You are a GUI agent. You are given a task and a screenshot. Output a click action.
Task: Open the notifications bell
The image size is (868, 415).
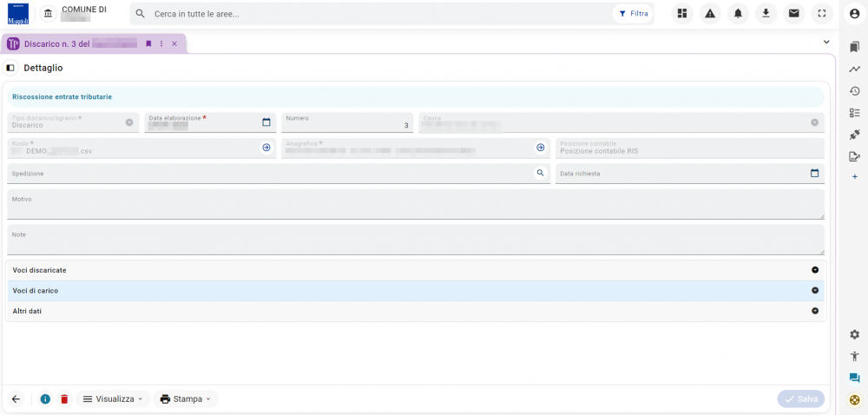click(x=738, y=14)
